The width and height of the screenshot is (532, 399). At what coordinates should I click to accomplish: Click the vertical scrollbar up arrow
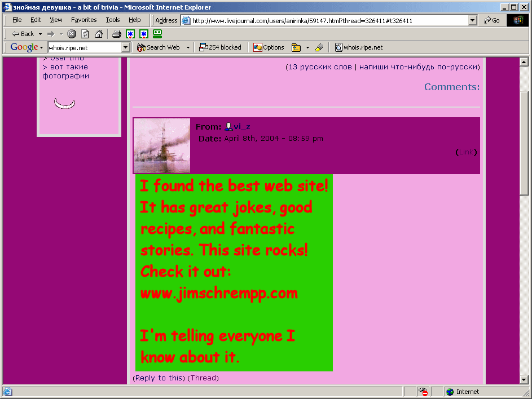coord(524,62)
